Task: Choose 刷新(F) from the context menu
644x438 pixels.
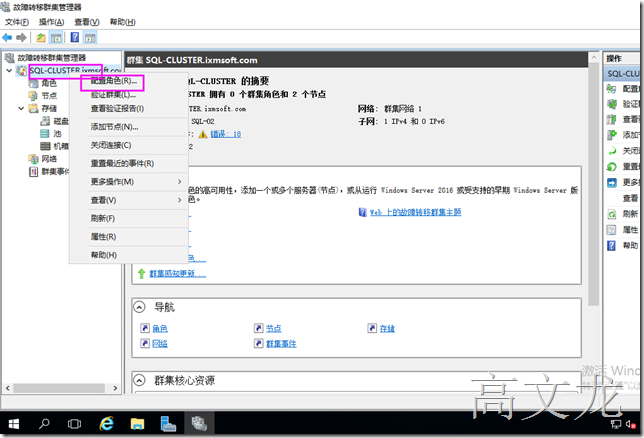Action: point(103,218)
